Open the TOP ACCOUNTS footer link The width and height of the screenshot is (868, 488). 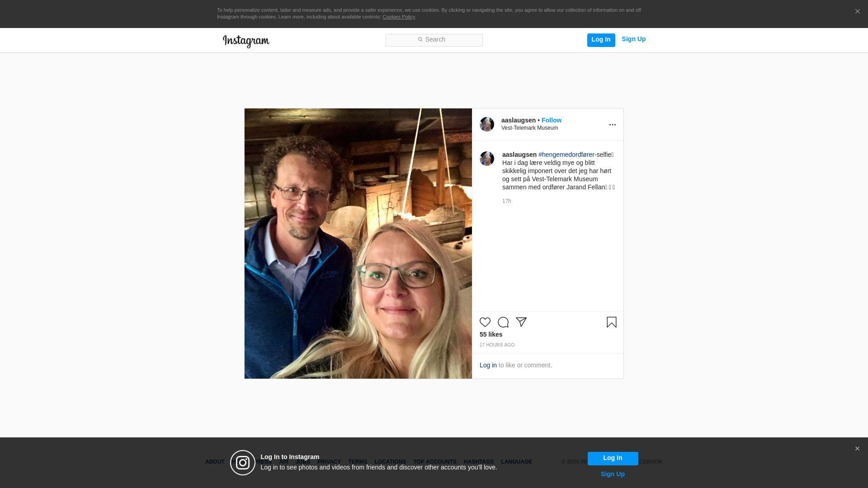pos(435,462)
